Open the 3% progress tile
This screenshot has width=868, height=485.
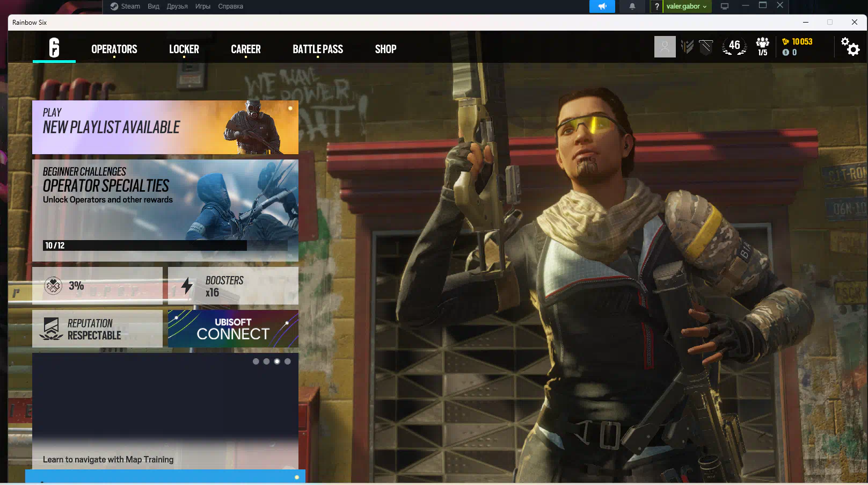click(x=97, y=286)
